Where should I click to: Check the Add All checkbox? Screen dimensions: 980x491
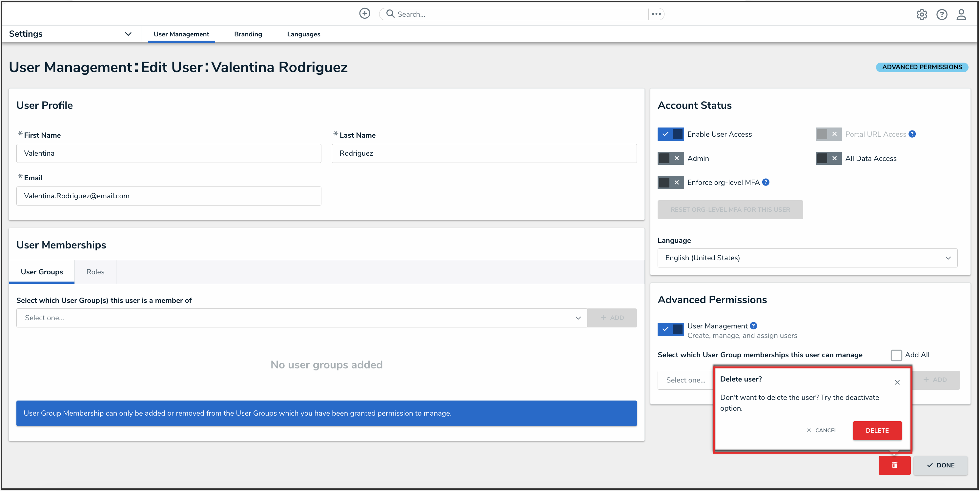(896, 355)
